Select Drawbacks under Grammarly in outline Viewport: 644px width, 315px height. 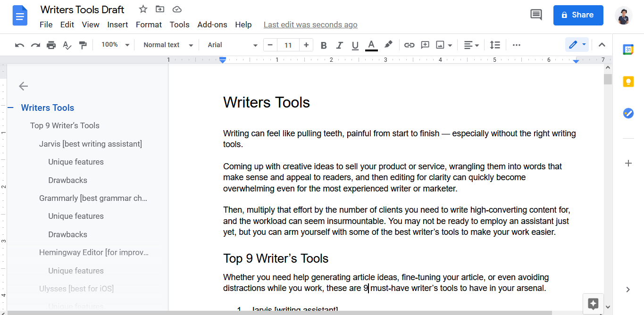tap(67, 234)
